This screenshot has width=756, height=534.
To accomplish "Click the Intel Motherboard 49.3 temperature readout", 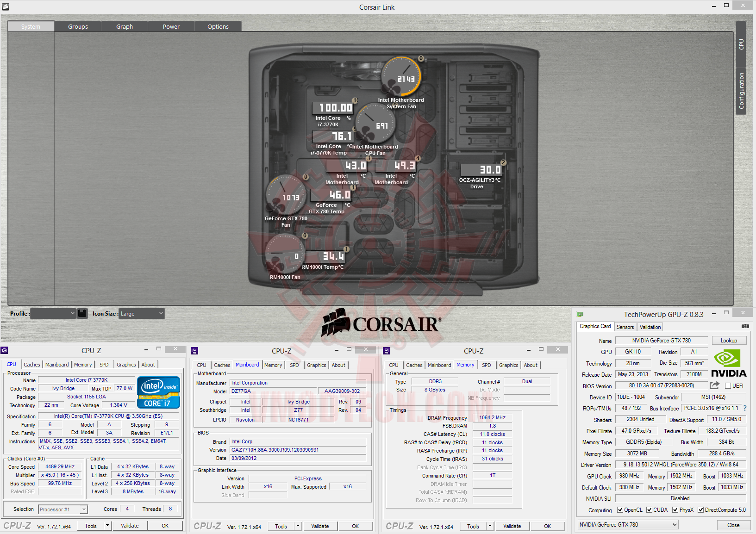I will (395, 166).
